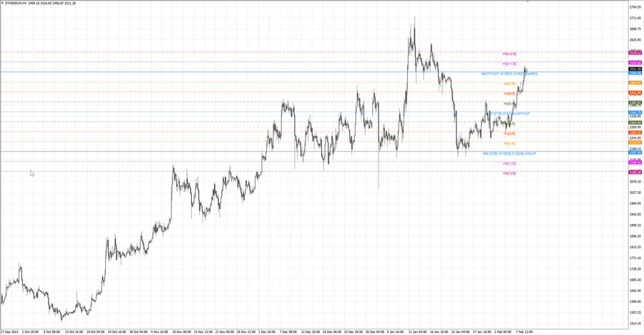Click the magenta 2109.38 price tag

click(634, 173)
